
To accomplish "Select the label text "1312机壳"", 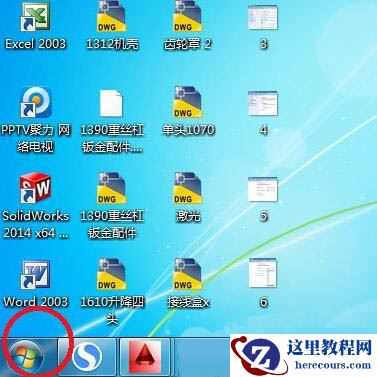I will 112,44.
